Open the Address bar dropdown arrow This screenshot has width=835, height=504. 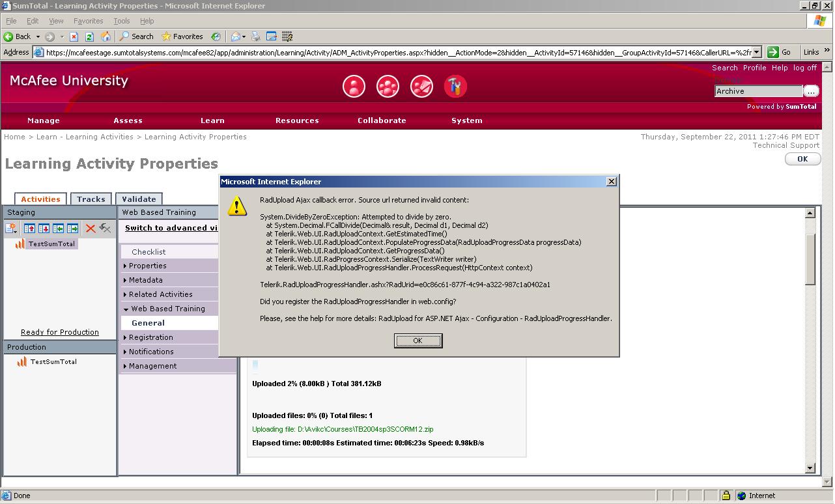[756, 52]
